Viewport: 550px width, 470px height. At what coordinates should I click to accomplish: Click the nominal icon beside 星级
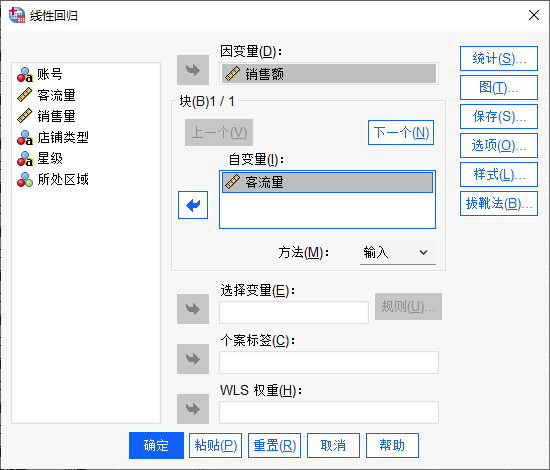click(25, 159)
